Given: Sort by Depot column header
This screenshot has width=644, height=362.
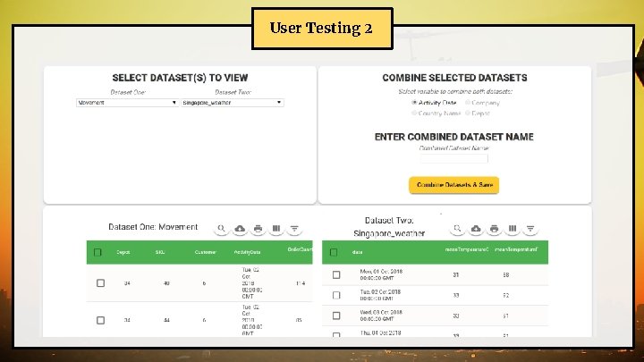Looking at the screenshot, I should [x=123, y=252].
